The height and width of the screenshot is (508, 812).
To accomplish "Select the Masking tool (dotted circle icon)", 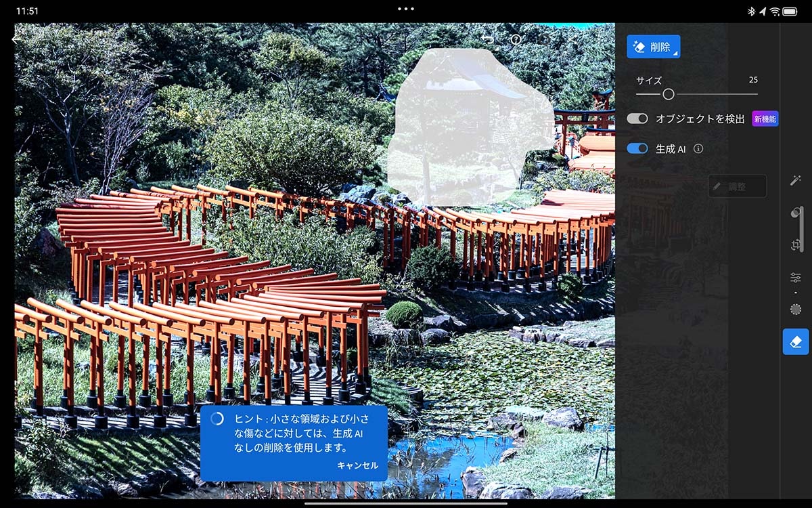I will click(796, 308).
